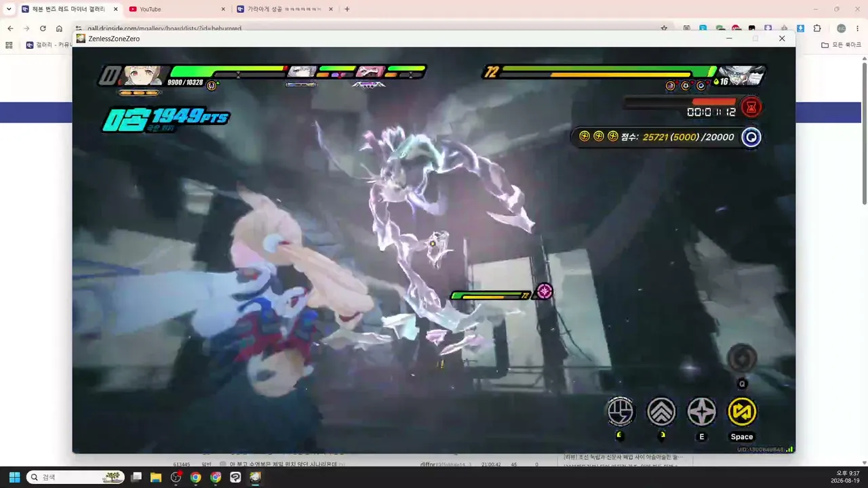This screenshot has width=868, height=488.
Task: Click the browser page vertical scrollbar
Action: (x=864, y=132)
